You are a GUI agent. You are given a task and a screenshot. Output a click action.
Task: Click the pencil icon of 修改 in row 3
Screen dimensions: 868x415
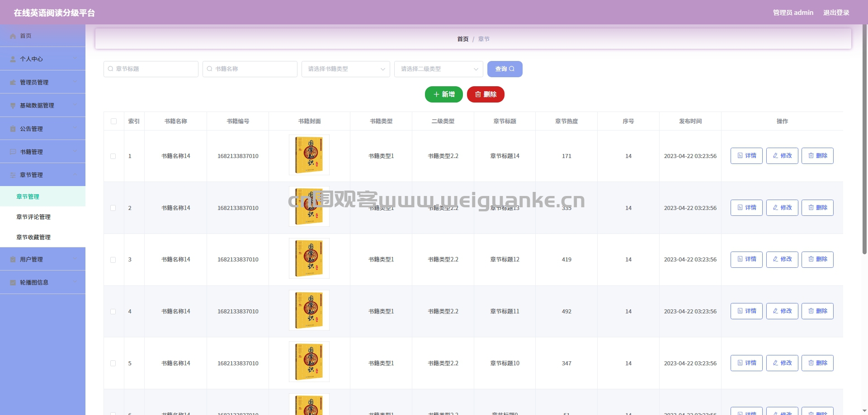click(x=775, y=259)
